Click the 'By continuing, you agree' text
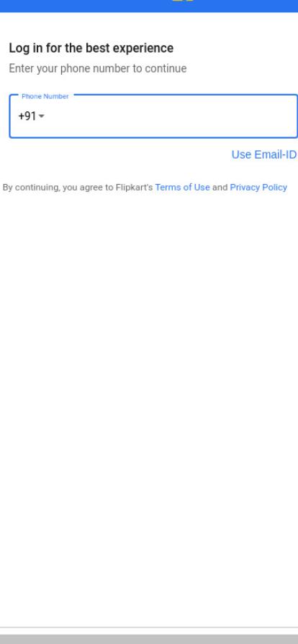 point(58,188)
